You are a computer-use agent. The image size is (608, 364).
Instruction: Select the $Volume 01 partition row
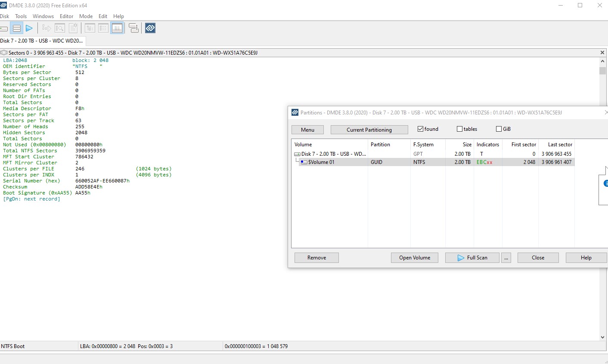coord(433,162)
